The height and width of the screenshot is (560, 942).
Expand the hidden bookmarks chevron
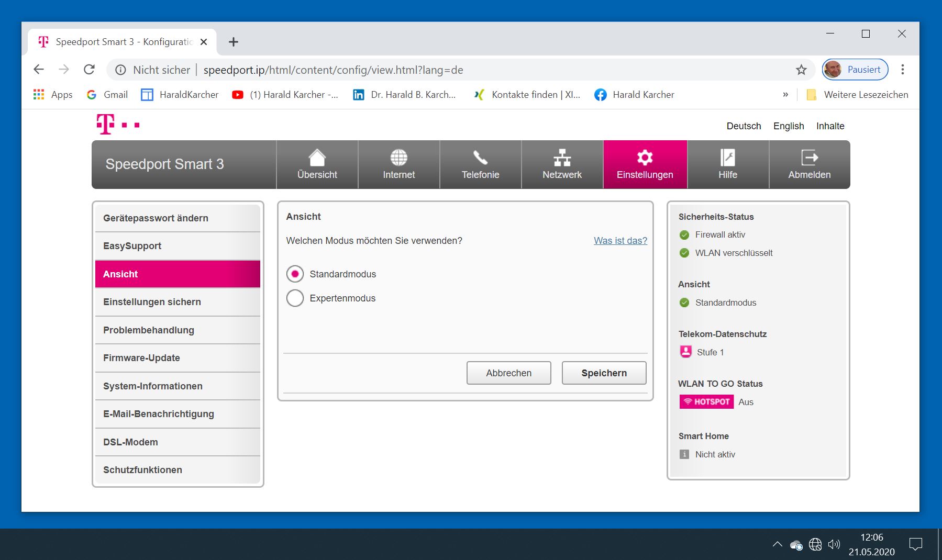coord(785,95)
